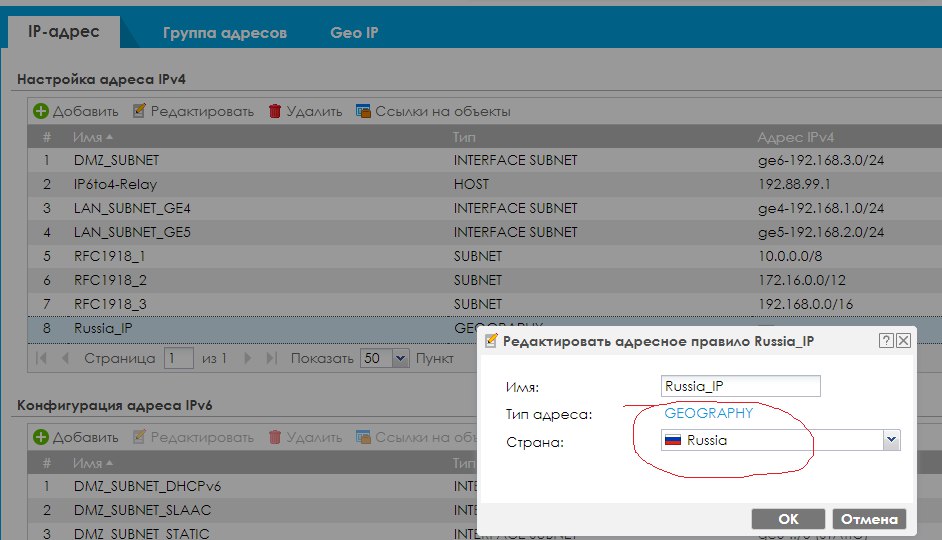Click the Ссылки на объекты icon in the IPv4 toolbar
Screen dimensions: 942x540
coord(363,111)
